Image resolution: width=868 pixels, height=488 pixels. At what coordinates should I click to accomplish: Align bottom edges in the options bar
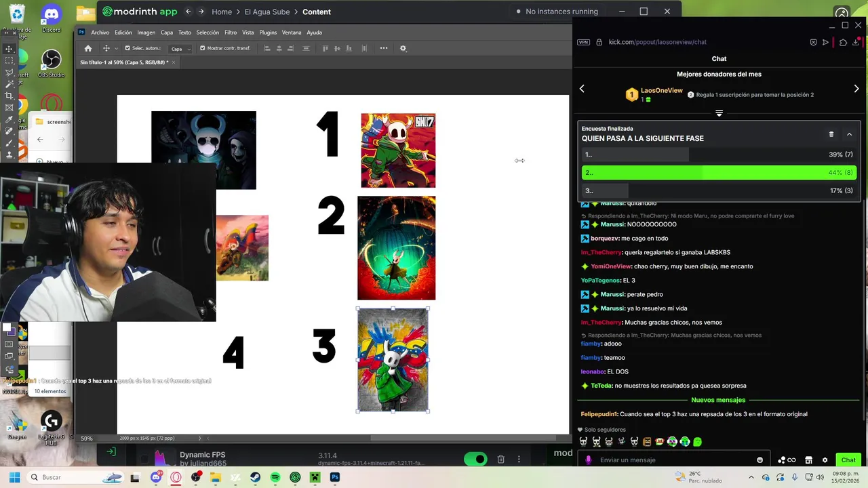pos(349,48)
